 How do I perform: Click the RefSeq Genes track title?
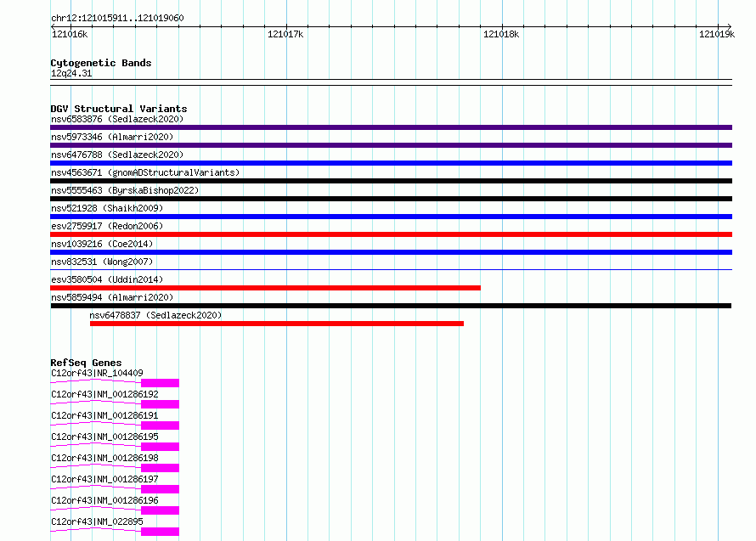86,363
